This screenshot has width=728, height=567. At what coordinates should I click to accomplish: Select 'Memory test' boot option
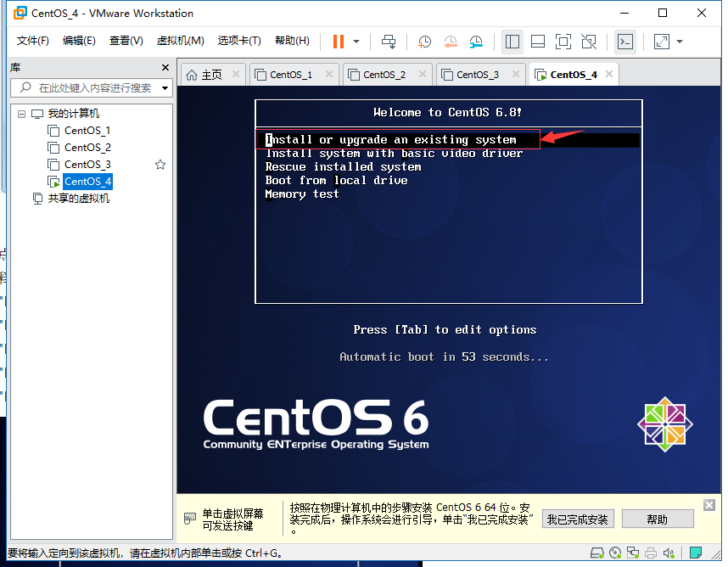302,194
